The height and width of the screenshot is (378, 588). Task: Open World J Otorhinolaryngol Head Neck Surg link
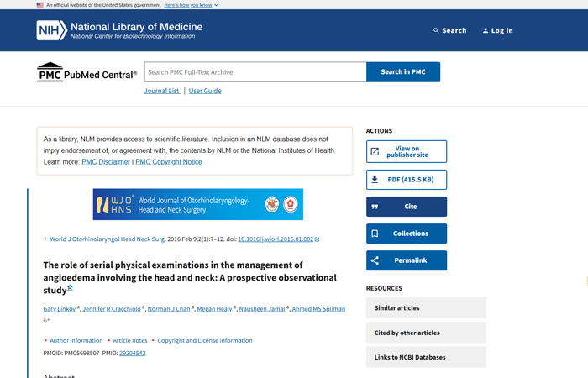(x=108, y=239)
